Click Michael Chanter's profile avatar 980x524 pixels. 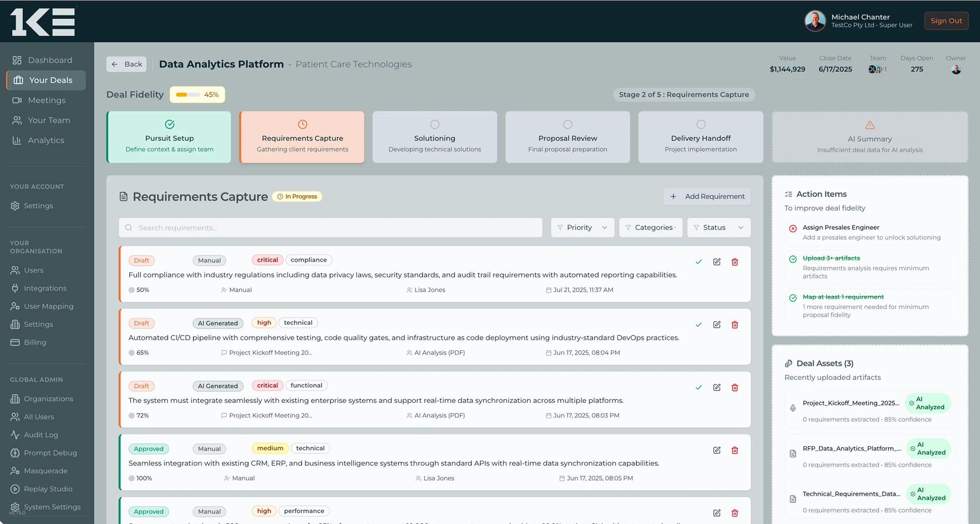[815, 21]
